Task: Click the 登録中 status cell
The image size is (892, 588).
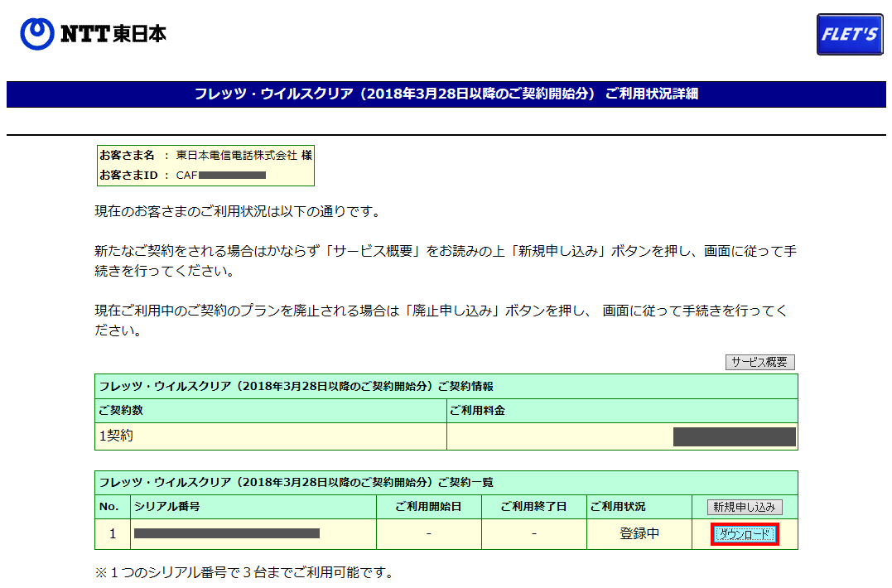Action: [639, 534]
